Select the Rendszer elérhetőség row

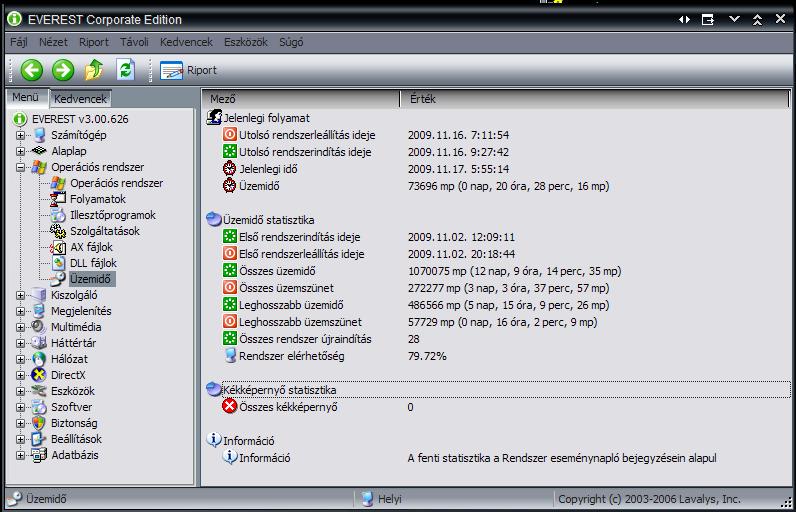498,356
